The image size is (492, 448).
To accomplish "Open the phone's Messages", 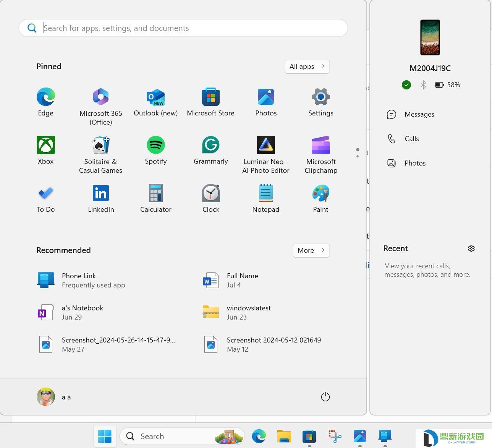I will (x=411, y=114).
